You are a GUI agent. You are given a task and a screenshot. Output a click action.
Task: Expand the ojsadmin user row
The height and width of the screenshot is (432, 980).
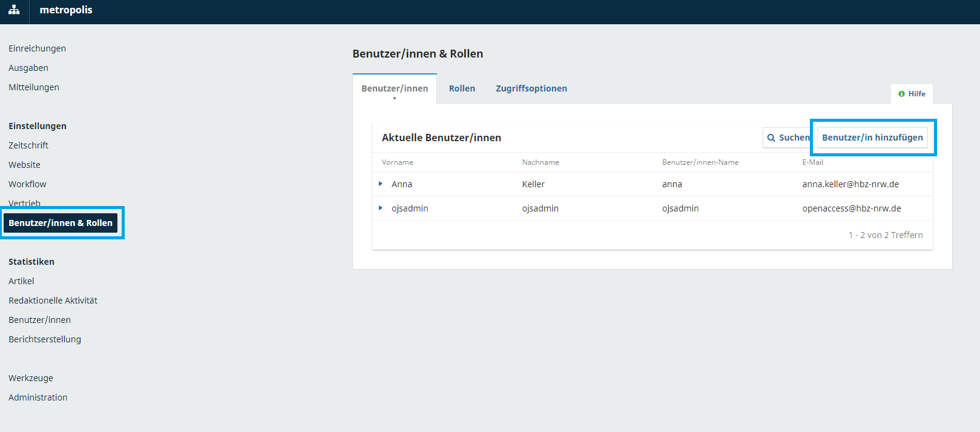(381, 208)
